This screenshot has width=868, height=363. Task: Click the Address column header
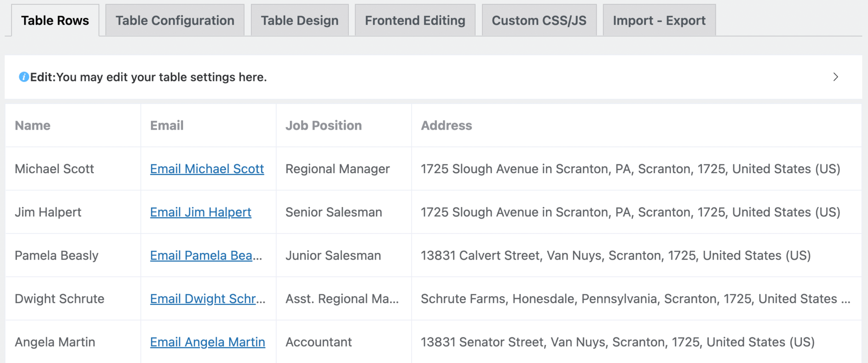coord(446,125)
